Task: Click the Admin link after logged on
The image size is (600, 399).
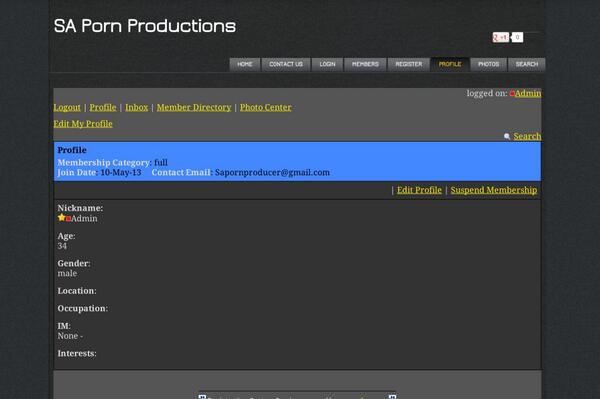Action: point(528,93)
